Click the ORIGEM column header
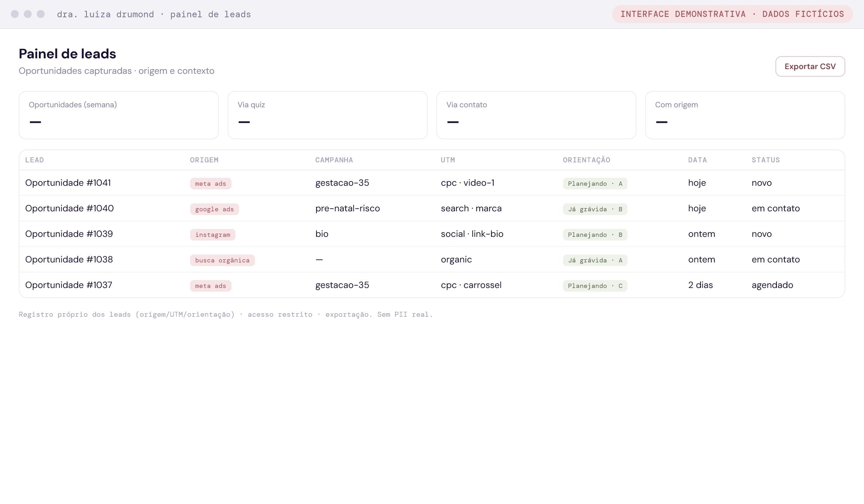The height and width of the screenshot is (504, 864). tap(204, 160)
